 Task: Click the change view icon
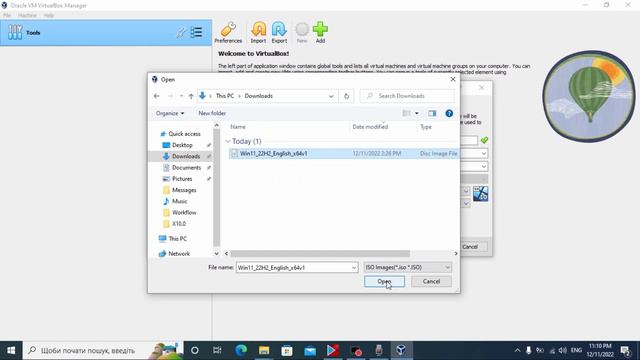coord(407,113)
